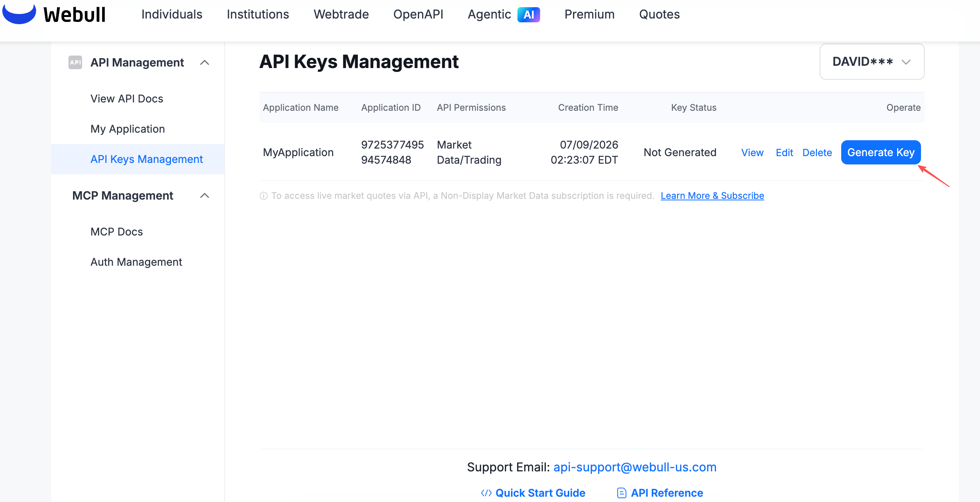Open the Individuals menu
Screen dimensions: 980x502
172,14
